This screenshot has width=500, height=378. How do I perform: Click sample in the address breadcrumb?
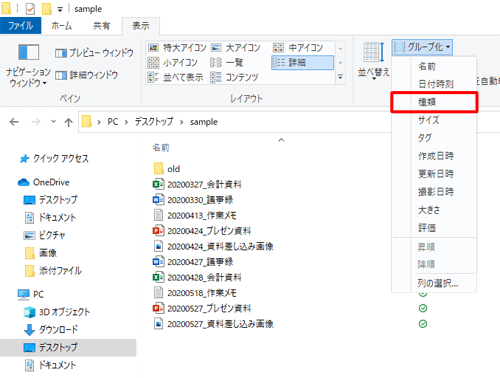tap(204, 122)
